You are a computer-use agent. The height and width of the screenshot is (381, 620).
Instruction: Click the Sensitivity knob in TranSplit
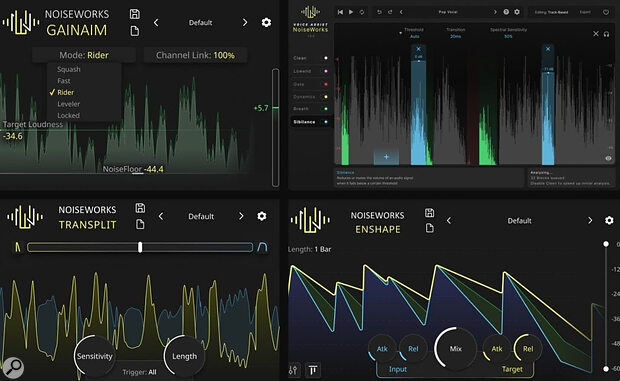(95, 356)
